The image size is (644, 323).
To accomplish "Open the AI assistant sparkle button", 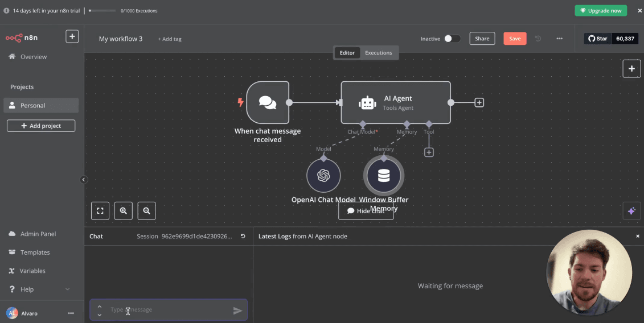I will 631,211.
